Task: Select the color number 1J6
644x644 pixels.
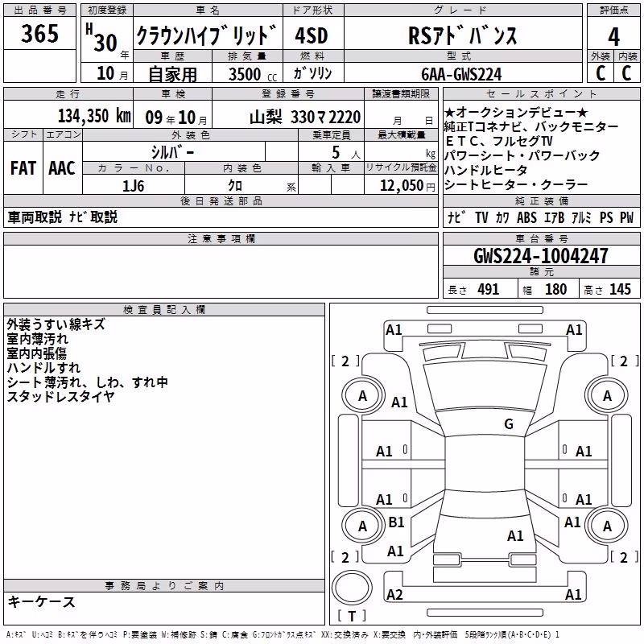Action: coord(133,186)
